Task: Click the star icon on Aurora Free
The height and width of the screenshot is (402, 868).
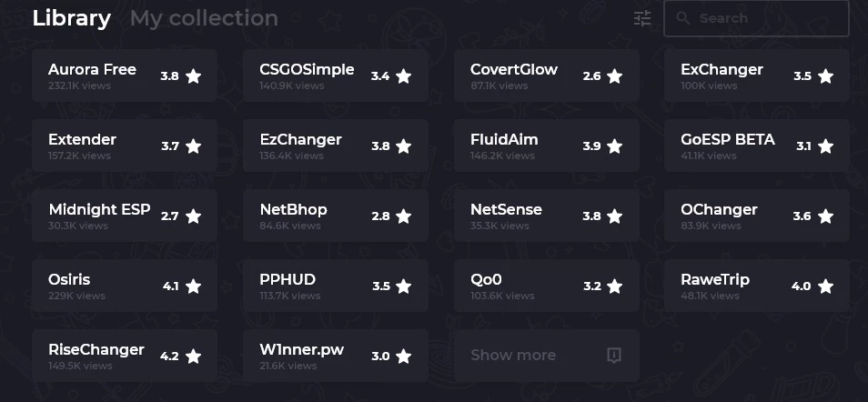Action: pos(193,76)
